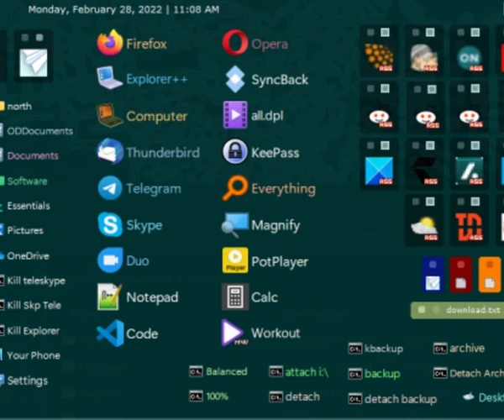Open the KeePass padlock icon

coord(235,151)
